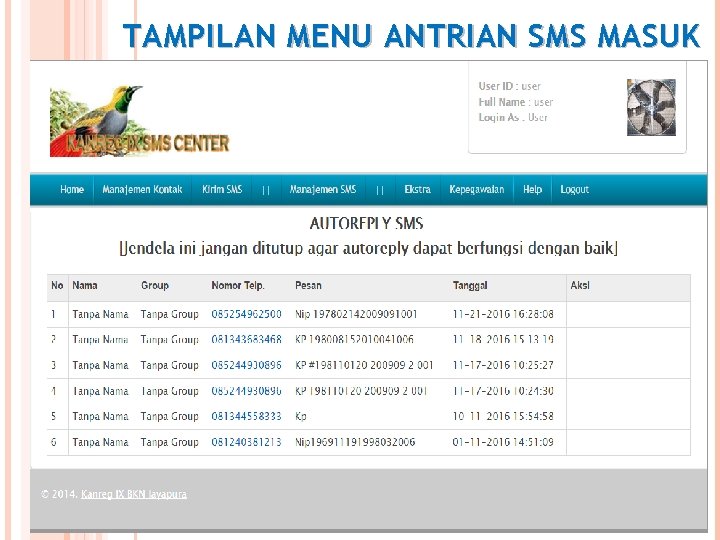Screen dimensions: 720x540
Task: Open the Manajemen SMS menu
Action: (x=323, y=189)
